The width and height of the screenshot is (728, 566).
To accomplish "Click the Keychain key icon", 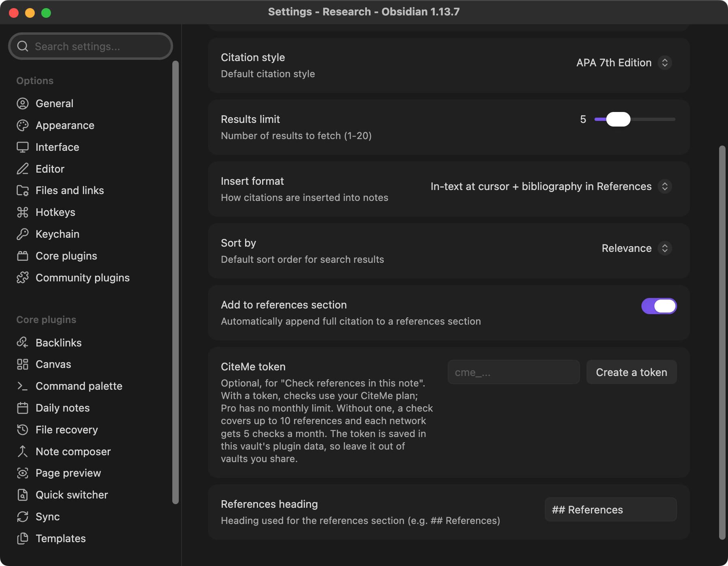I will tap(23, 234).
